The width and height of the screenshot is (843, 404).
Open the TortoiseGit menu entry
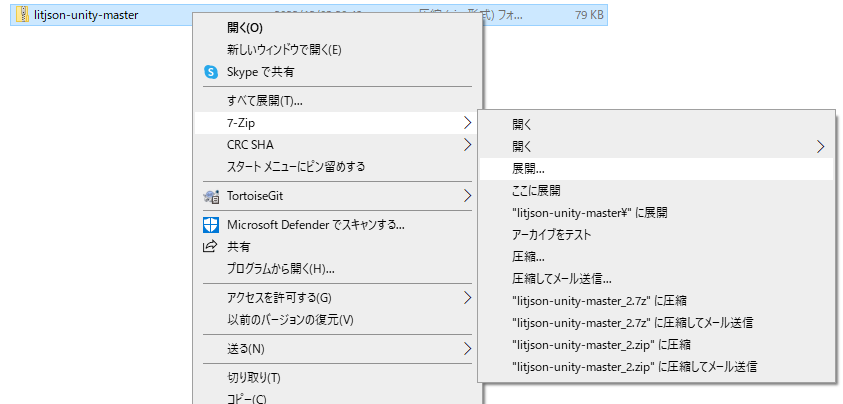(x=337, y=196)
